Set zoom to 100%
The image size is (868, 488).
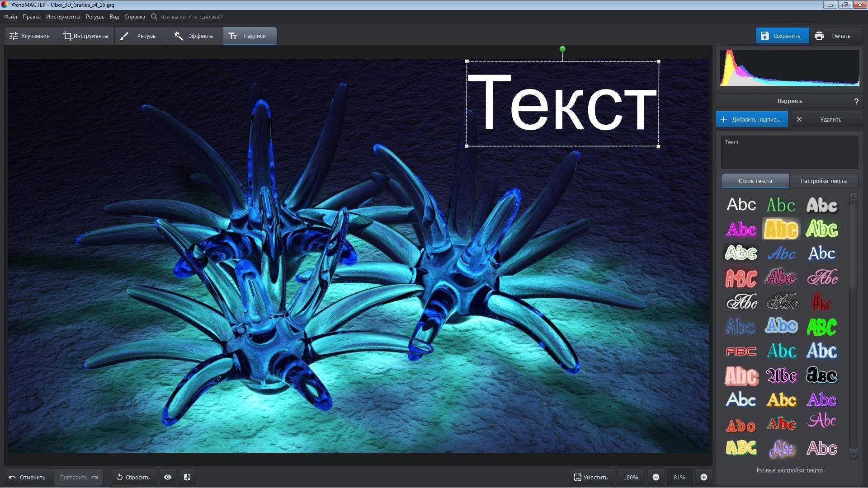point(631,477)
